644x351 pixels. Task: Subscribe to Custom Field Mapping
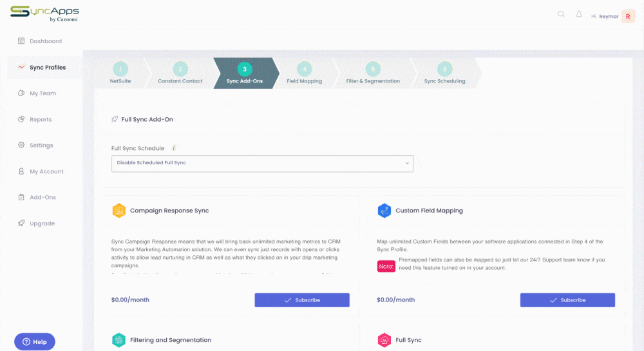[567, 300]
